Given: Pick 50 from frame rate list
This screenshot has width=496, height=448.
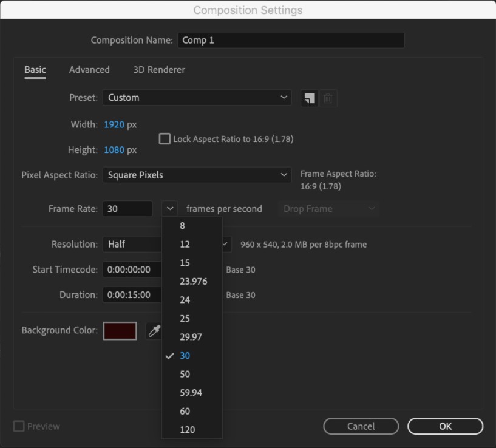Looking at the screenshot, I should [x=192, y=375].
